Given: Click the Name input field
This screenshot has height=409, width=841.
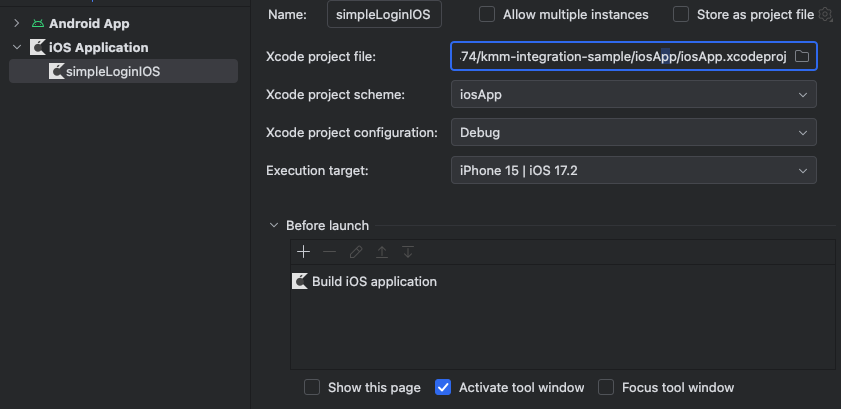Looking at the screenshot, I should coord(384,14).
